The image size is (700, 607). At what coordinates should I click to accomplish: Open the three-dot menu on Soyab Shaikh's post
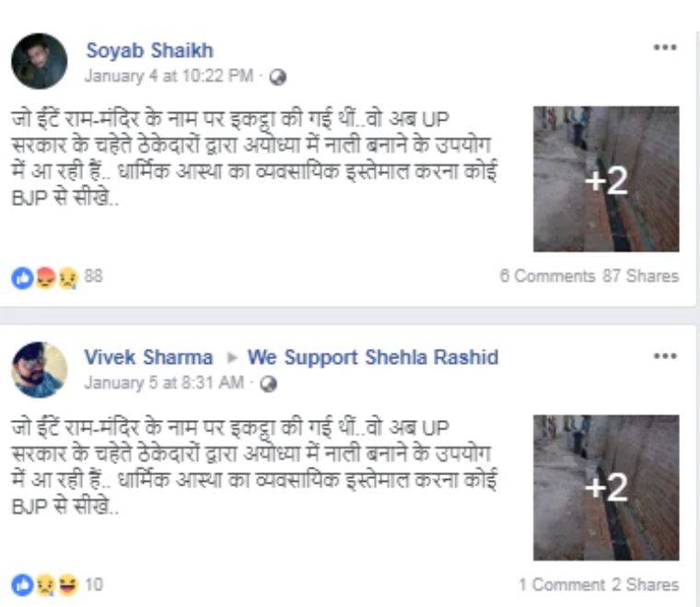coord(665,47)
